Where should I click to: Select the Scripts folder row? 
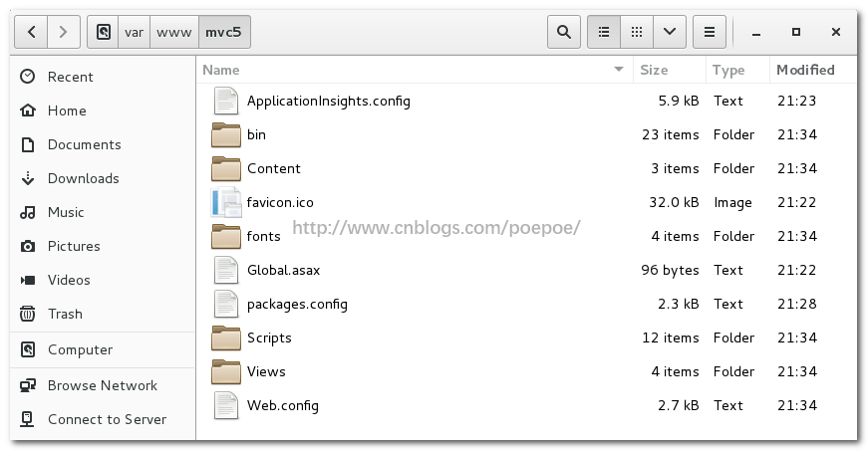(x=269, y=338)
